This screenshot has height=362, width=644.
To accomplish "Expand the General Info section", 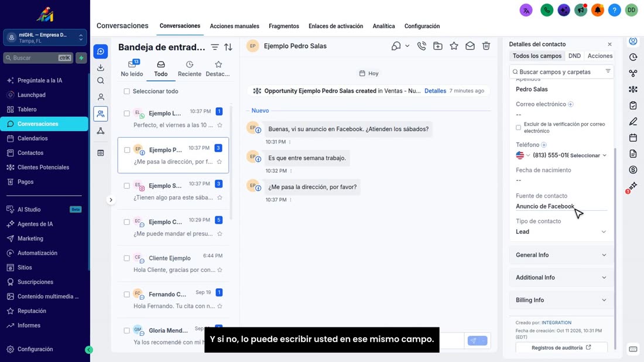I will 561,255.
